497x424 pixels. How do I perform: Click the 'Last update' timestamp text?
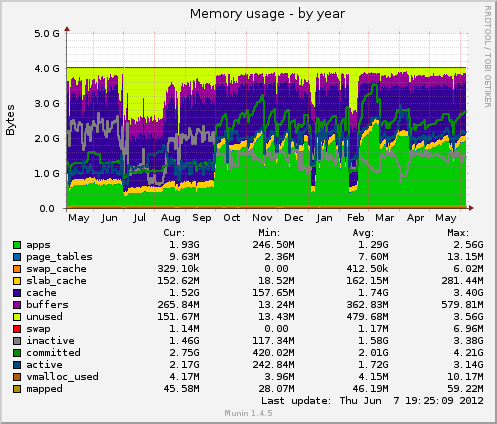click(x=372, y=401)
